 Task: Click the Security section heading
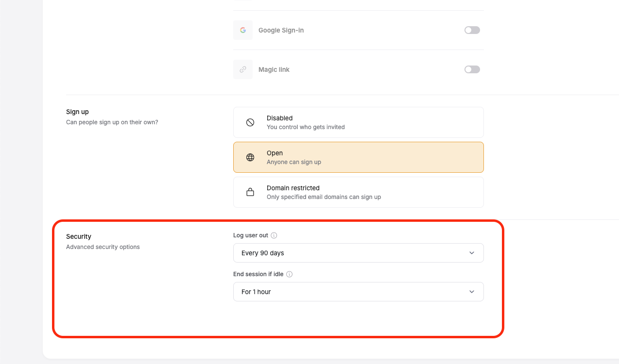point(79,236)
